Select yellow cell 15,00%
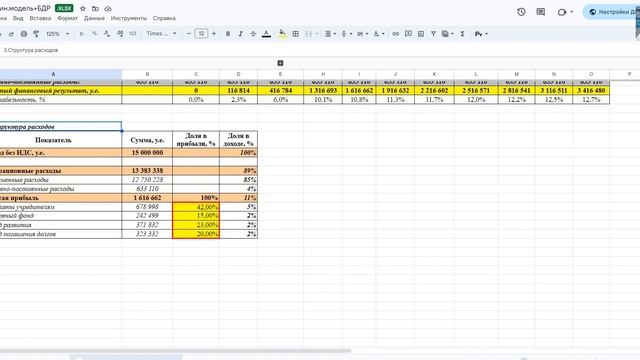Image resolution: width=640 pixels, height=360 pixels. click(196, 216)
